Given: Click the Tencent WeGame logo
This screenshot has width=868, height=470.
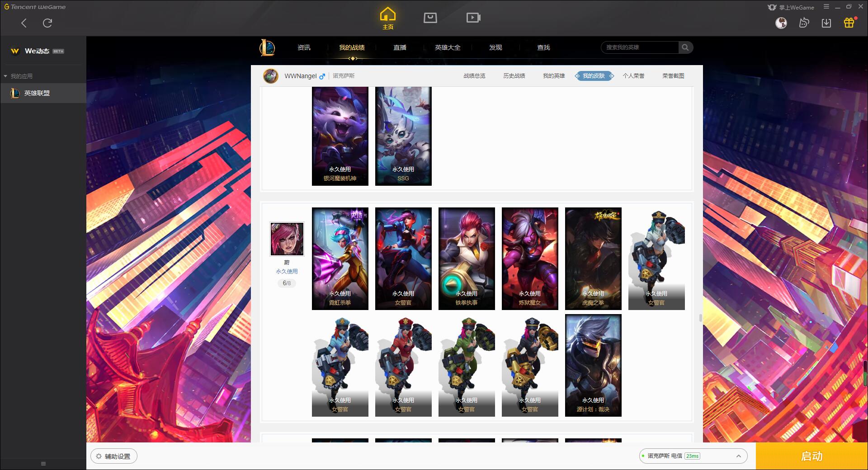Looking at the screenshot, I should [35, 7].
